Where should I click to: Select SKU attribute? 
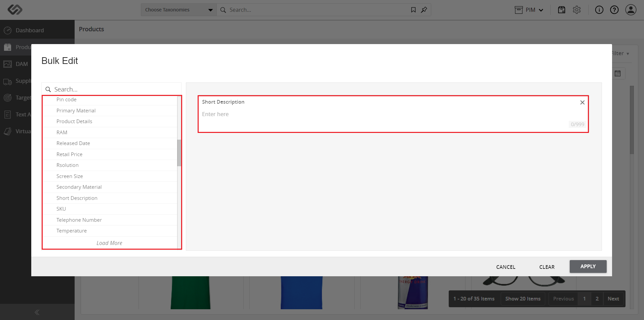110,209
